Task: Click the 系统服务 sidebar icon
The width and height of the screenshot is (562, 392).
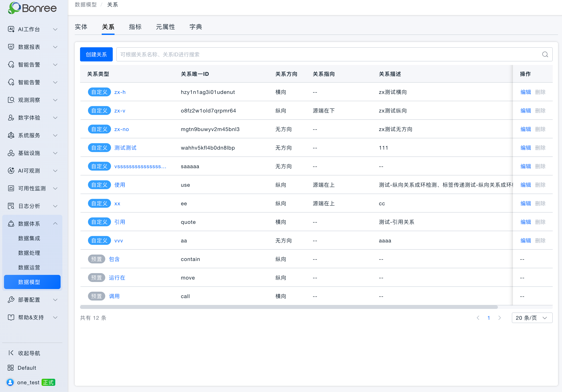Action: pos(11,135)
